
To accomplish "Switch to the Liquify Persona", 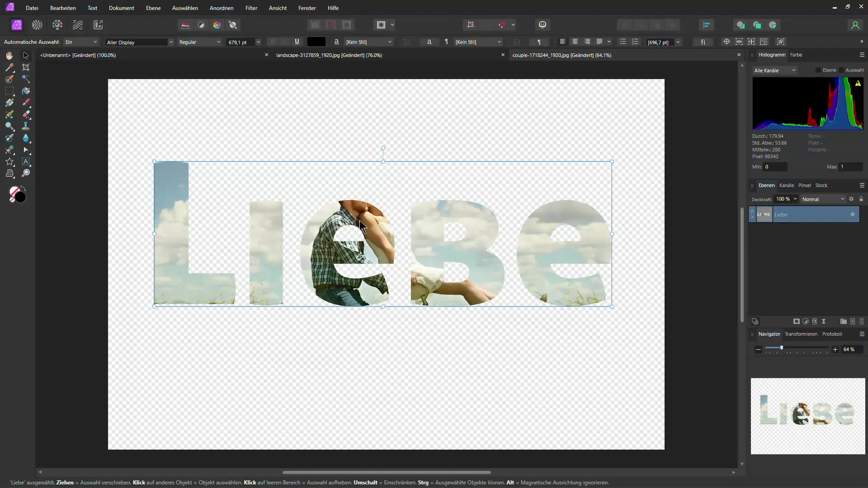I will [37, 25].
